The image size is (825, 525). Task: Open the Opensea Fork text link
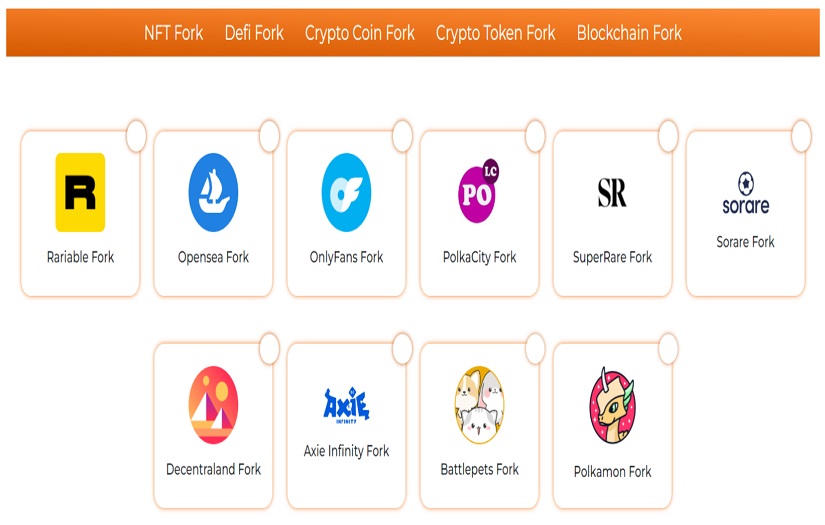coord(213,257)
